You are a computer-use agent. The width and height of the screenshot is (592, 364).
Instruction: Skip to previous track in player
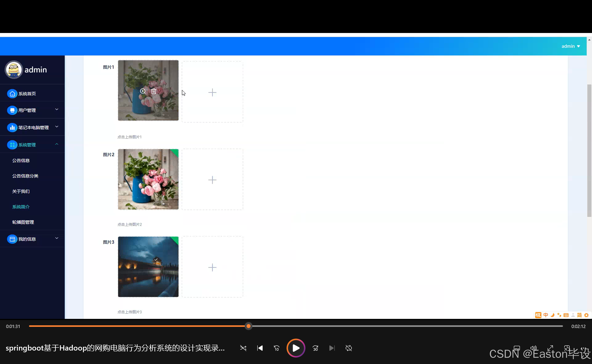point(260,348)
